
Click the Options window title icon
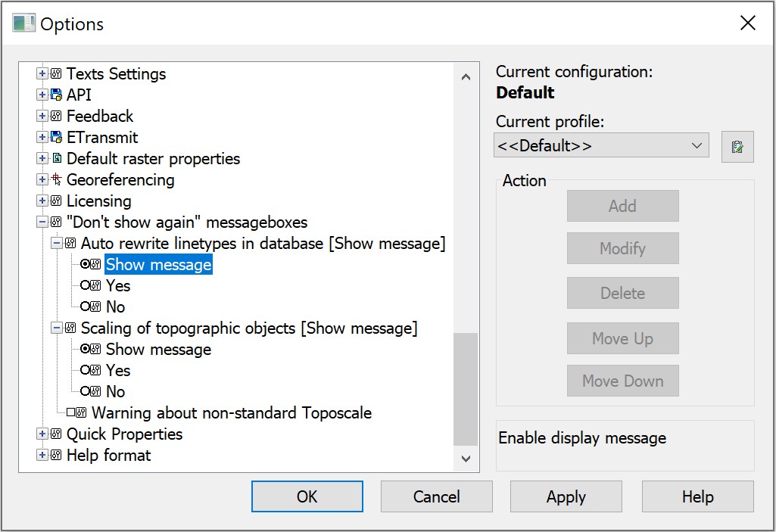tap(24, 23)
